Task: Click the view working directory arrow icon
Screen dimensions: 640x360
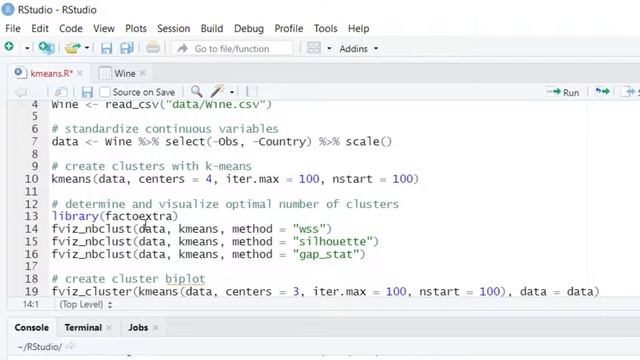Action: (x=70, y=347)
